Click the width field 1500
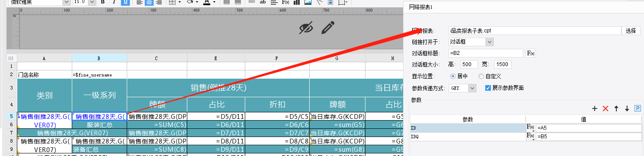This screenshot has height=156, width=644. tap(503, 64)
